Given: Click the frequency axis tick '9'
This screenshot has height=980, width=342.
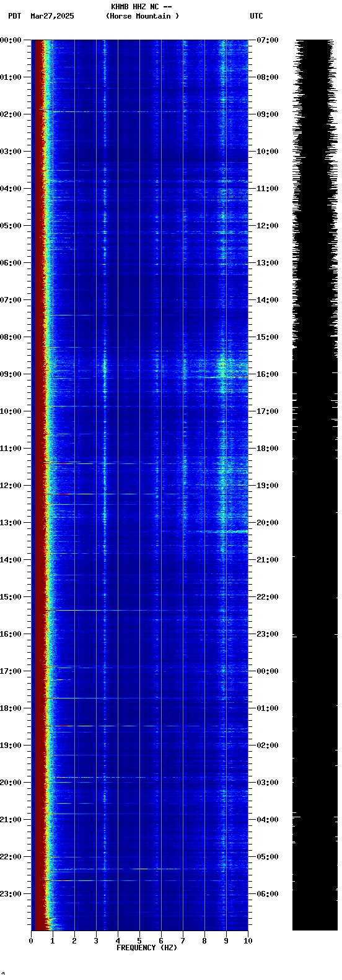Looking at the screenshot, I should point(226,941).
